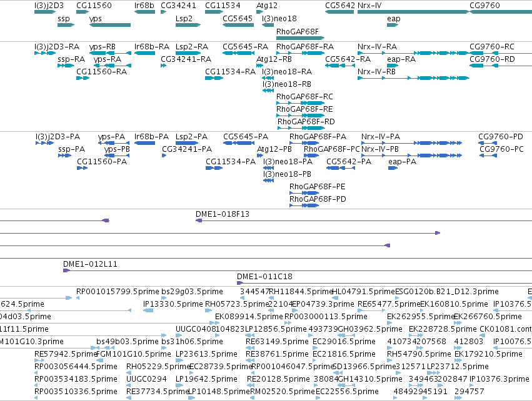
Task: Click transcript l(3)j2D3-RA
Action: [x=57, y=47]
